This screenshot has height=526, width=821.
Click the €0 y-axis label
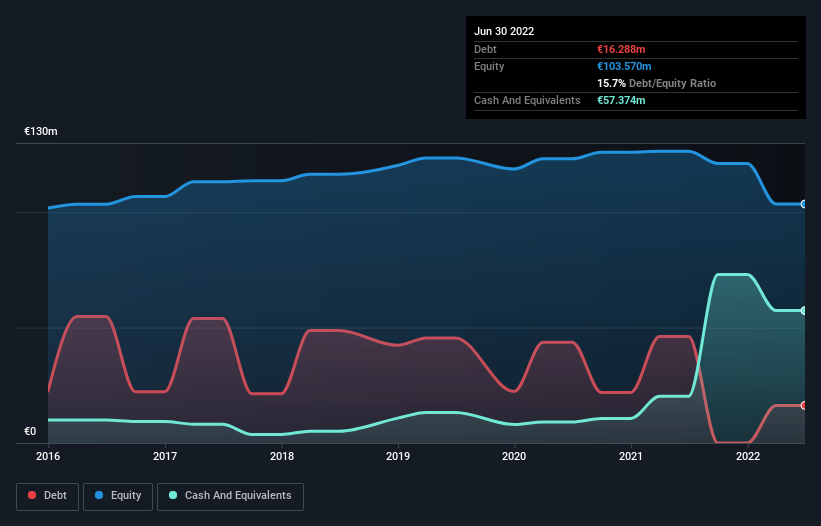click(30, 431)
